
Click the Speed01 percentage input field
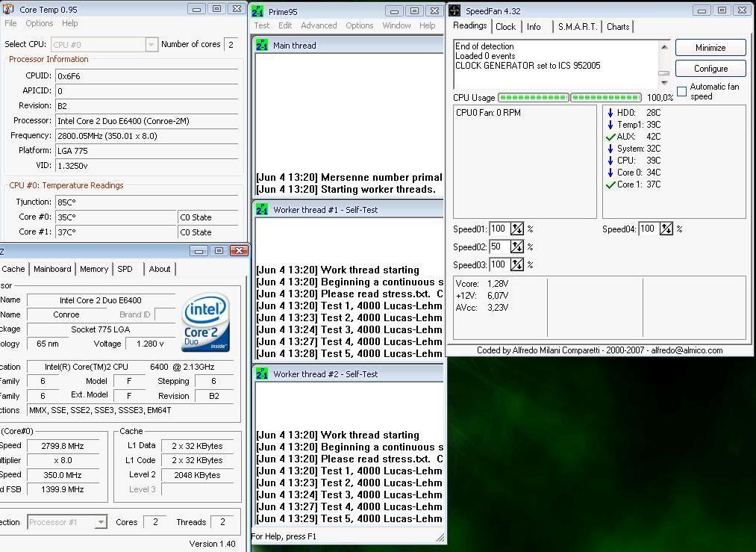[499, 229]
